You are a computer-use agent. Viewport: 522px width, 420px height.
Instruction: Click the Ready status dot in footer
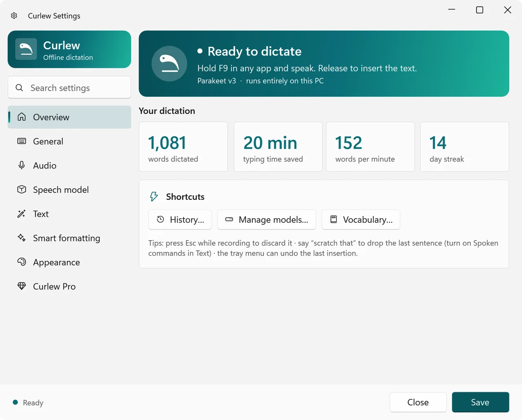tap(15, 402)
